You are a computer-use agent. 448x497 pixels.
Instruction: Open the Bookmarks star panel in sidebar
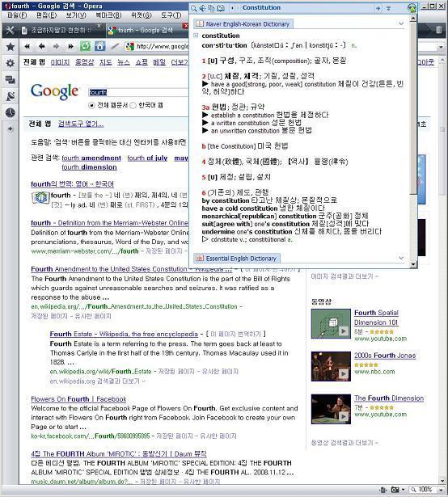coord(11,47)
